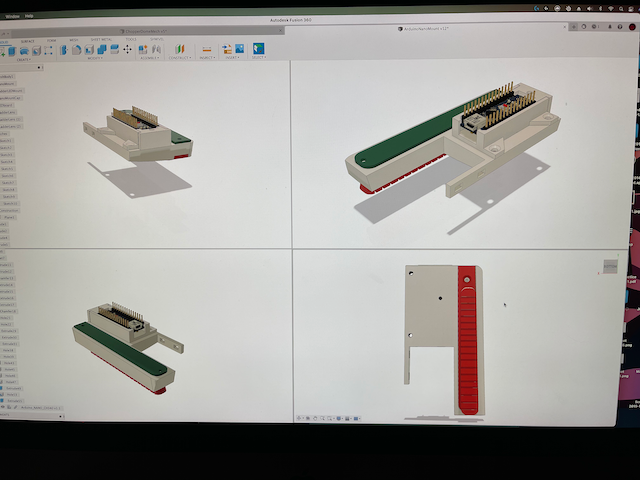This screenshot has width=640, height=480.
Task: Click the Select tool icon
Action: [x=258, y=49]
